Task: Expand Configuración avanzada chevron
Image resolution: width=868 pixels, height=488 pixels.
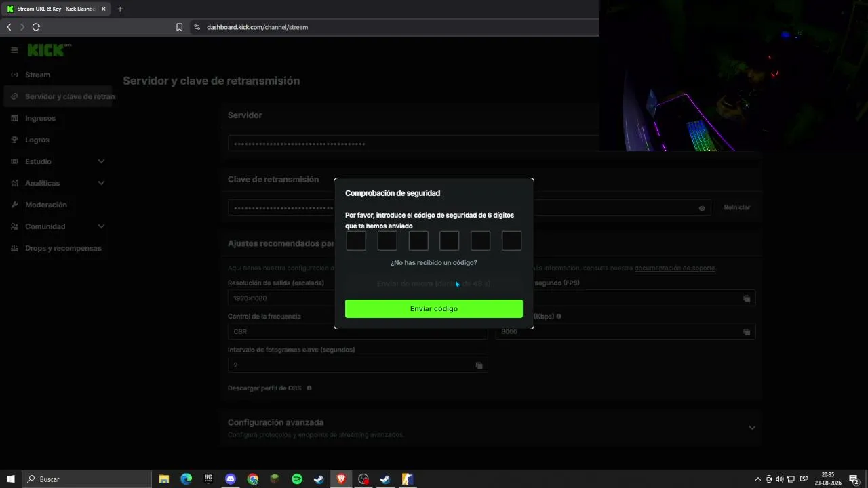Action: [x=752, y=428]
